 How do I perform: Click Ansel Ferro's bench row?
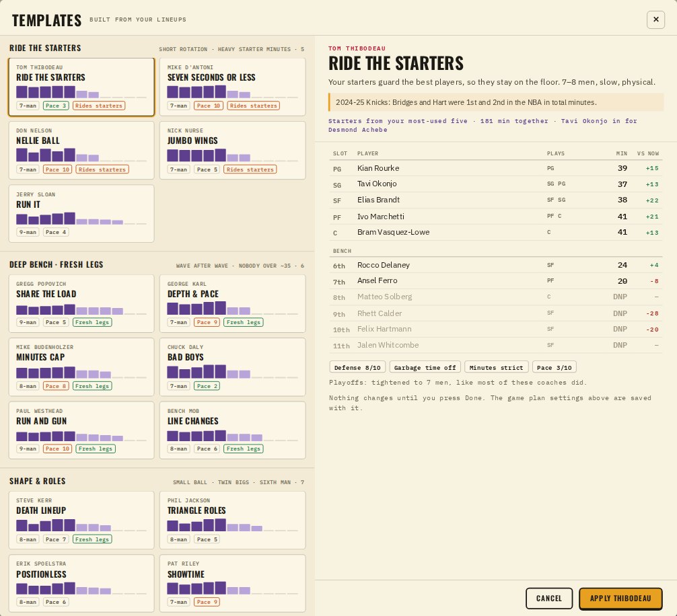(496, 281)
